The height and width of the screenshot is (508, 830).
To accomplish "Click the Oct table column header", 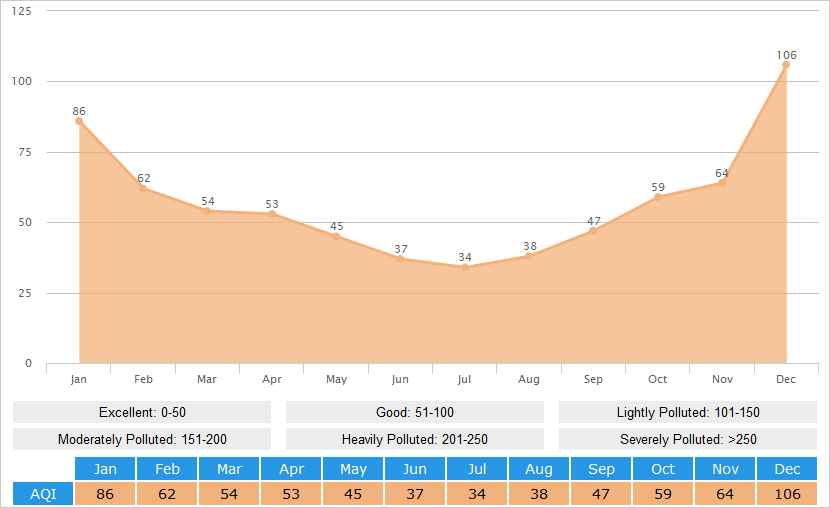I will (663, 469).
